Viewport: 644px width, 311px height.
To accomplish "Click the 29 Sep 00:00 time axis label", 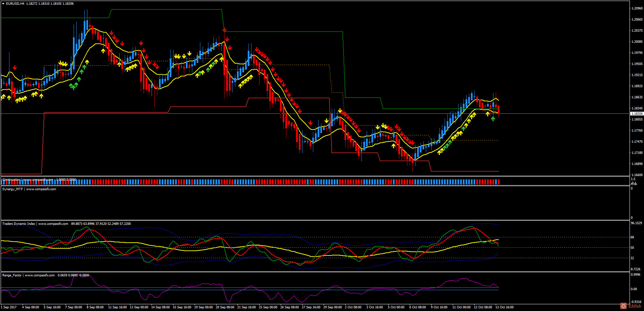I will [332, 307].
